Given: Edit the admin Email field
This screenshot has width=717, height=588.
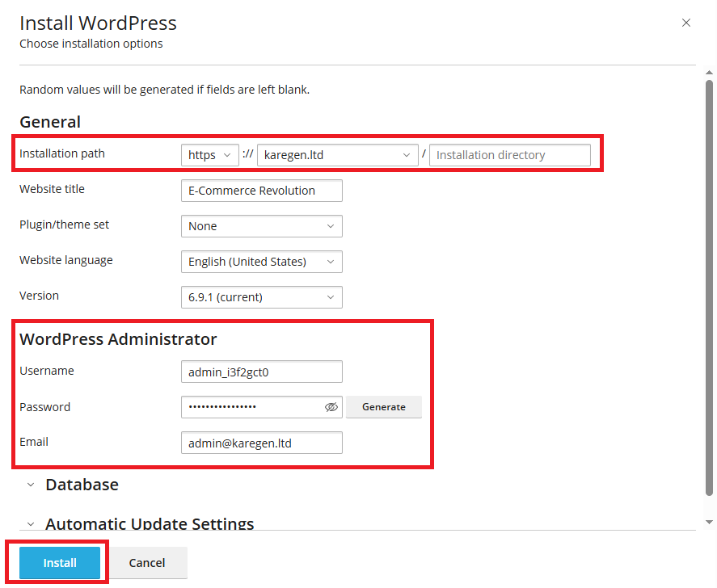Looking at the screenshot, I should click(x=261, y=443).
